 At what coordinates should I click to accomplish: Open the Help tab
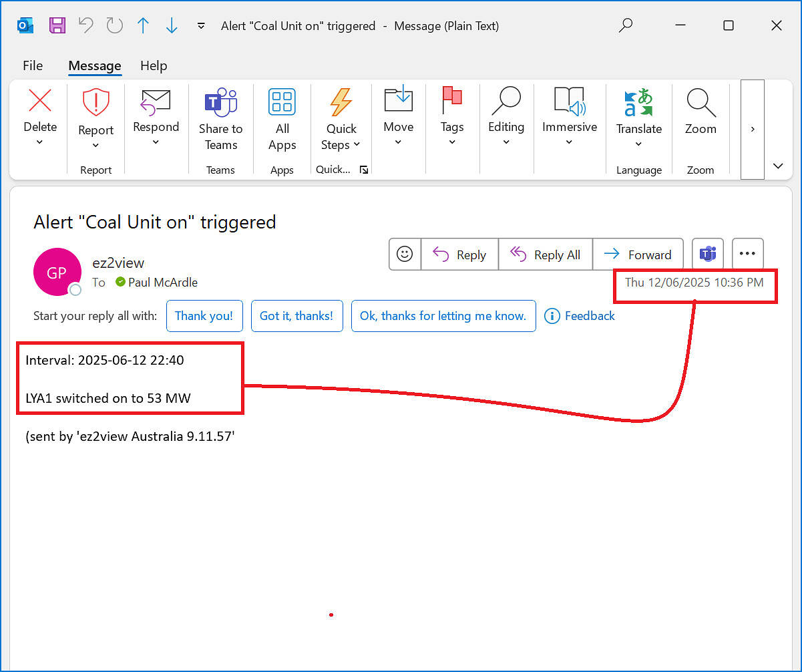point(154,65)
